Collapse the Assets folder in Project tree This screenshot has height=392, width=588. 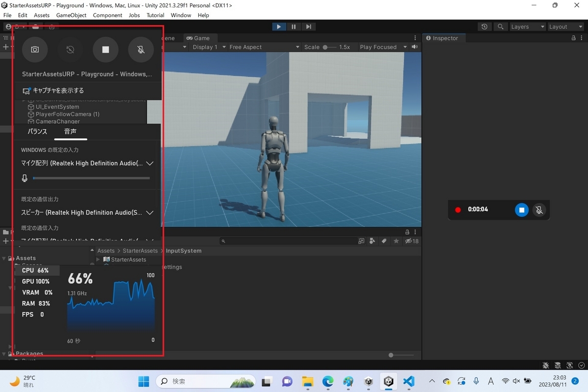point(4,258)
